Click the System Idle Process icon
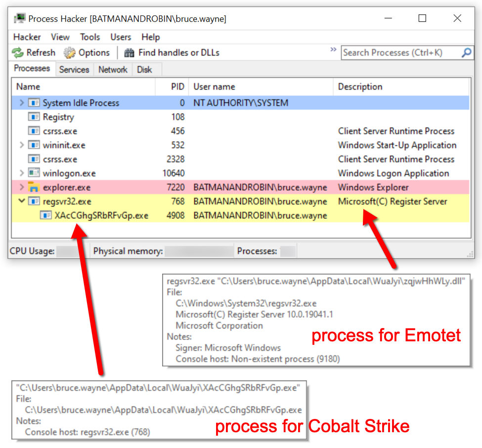This screenshot has height=448, width=482. point(34,103)
